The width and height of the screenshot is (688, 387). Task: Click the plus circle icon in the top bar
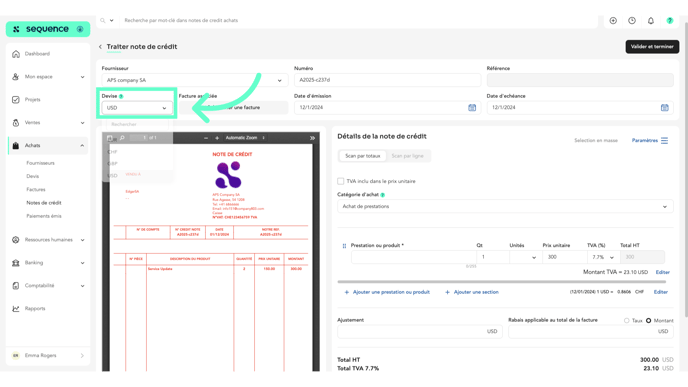pyautogui.click(x=613, y=21)
